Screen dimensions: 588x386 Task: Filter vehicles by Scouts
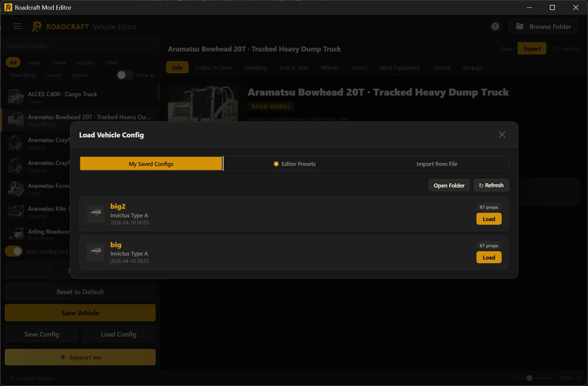pyautogui.click(x=54, y=75)
